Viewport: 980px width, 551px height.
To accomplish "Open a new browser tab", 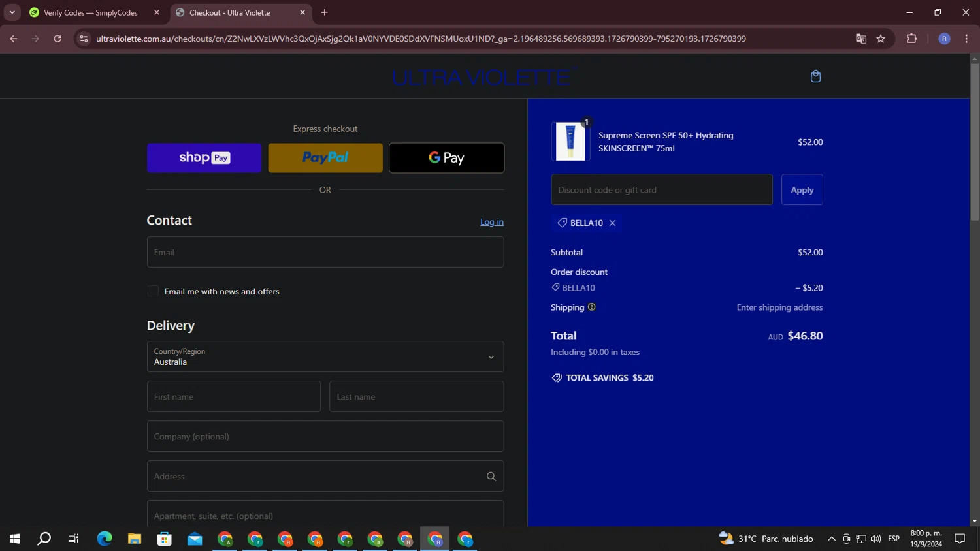I will coord(325,12).
